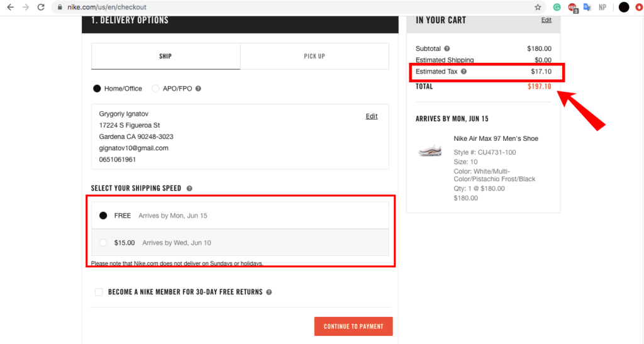644x344 pixels.
Task: Click the name Grygoriy Ignatov
Action: (124, 114)
